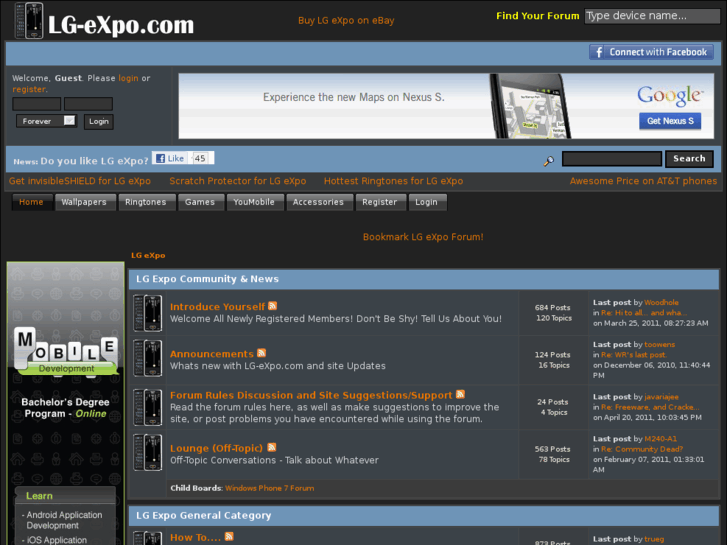Click the phone board icon for Announcements
Screen dimensions: 727x545
point(147,358)
